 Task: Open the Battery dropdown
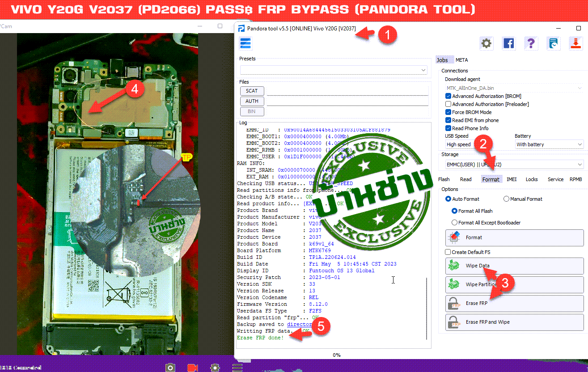(x=549, y=144)
